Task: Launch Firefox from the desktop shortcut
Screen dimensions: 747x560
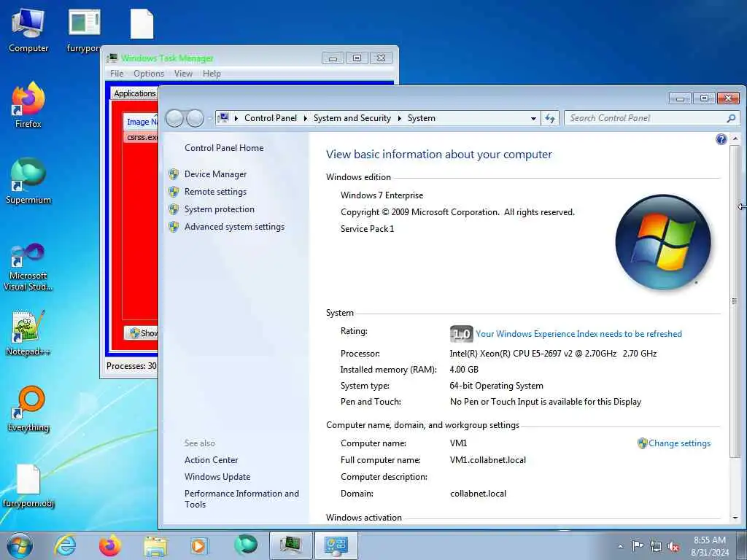Action: tap(28, 105)
